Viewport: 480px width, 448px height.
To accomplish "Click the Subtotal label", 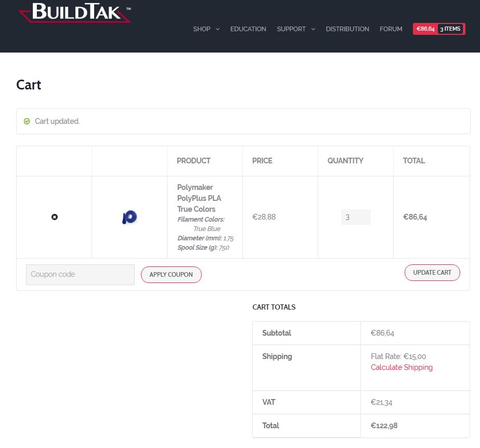I will 277,333.
